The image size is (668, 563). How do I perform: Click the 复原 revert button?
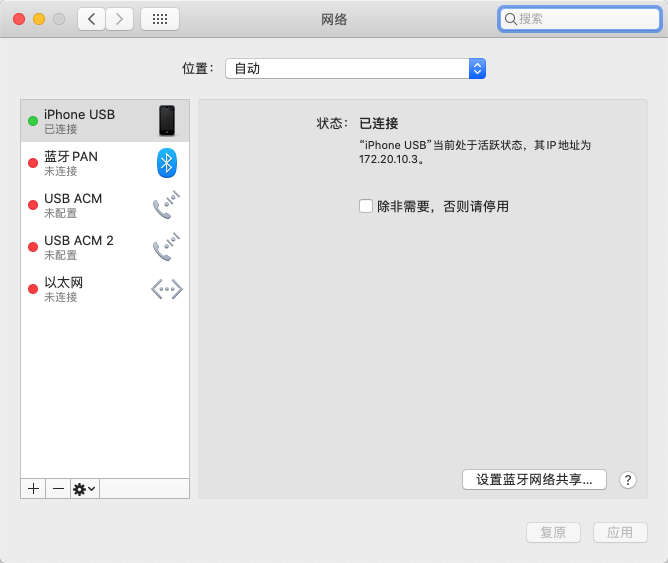[x=553, y=532]
